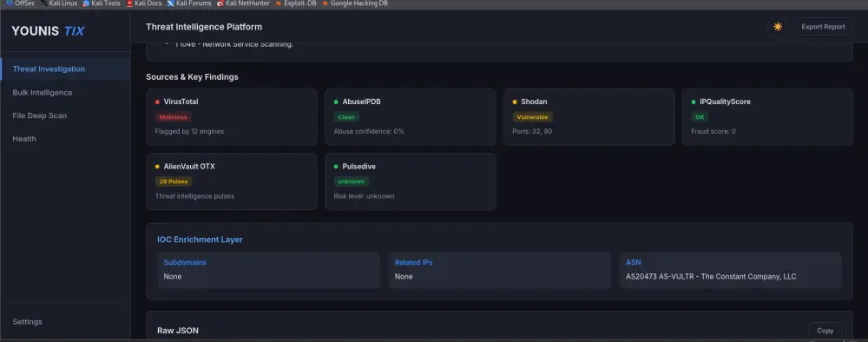Click the IOC Enrichment Layer heading
The image size is (868, 342).
tap(200, 240)
